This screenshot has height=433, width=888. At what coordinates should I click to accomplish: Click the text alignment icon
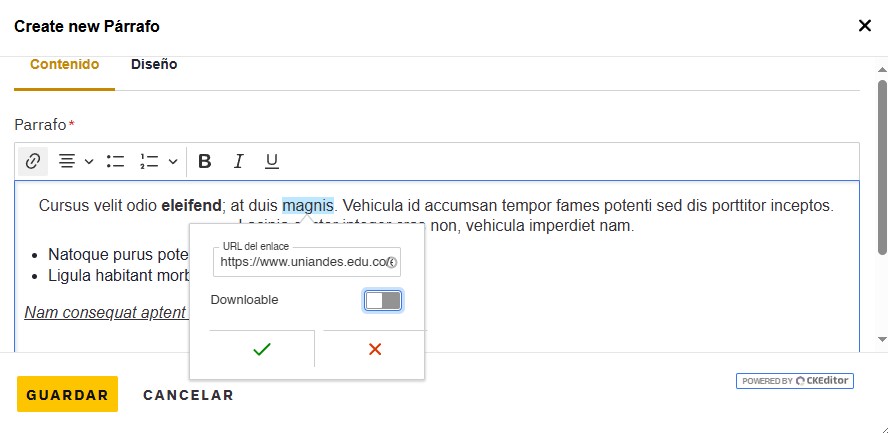pos(67,161)
